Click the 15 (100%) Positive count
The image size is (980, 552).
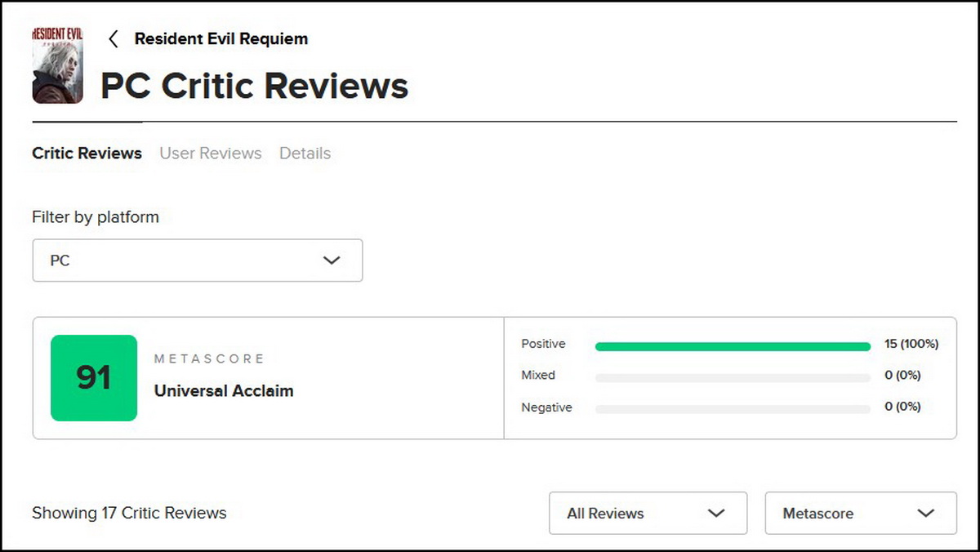pyautogui.click(x=912, y=344)
